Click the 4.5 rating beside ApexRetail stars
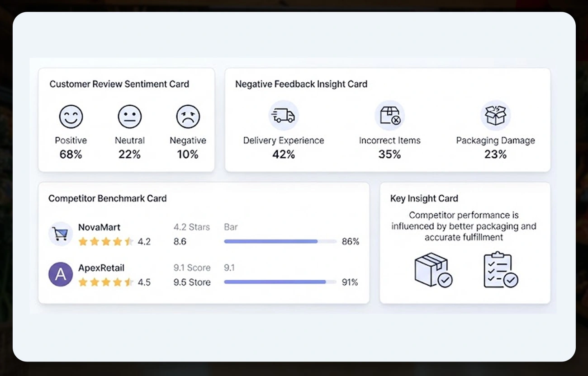The width and height of the screenshot is (588, 376). [144, 282]
